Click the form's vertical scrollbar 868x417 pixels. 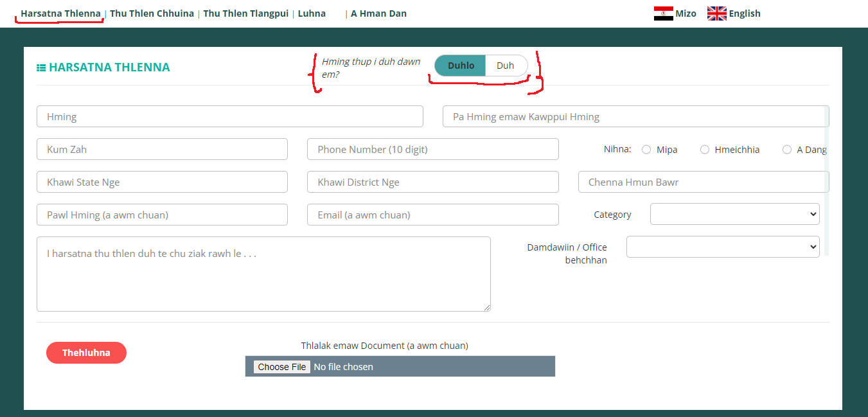pyautogui.click(x=827, y=181)
